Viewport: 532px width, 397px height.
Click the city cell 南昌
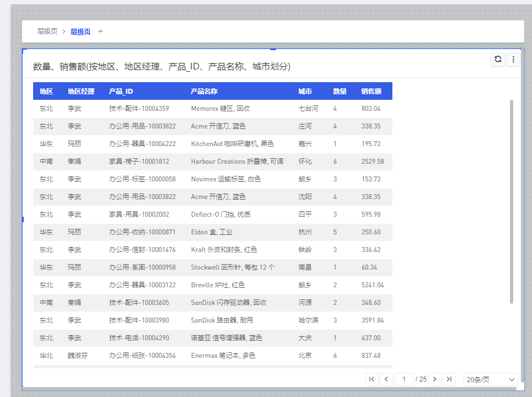tap(305, 267)
